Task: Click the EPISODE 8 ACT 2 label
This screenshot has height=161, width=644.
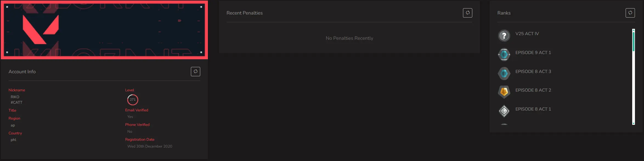Action: coord(533,90)
